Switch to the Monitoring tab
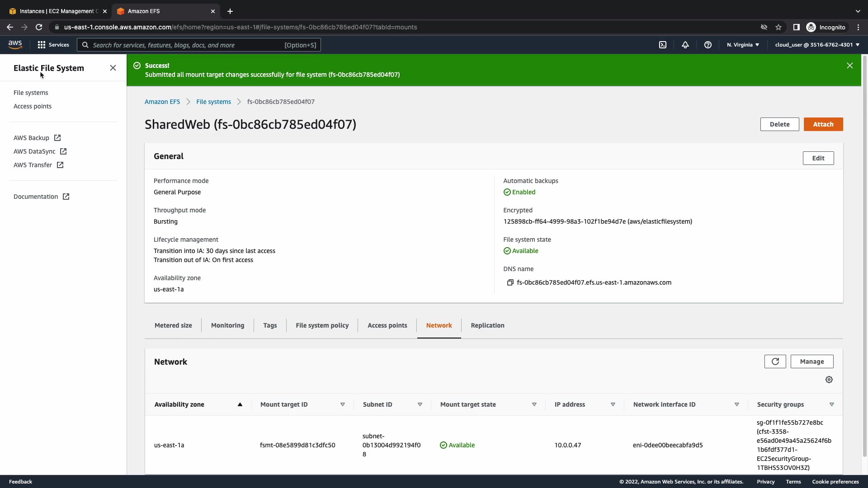 (227, 325)
